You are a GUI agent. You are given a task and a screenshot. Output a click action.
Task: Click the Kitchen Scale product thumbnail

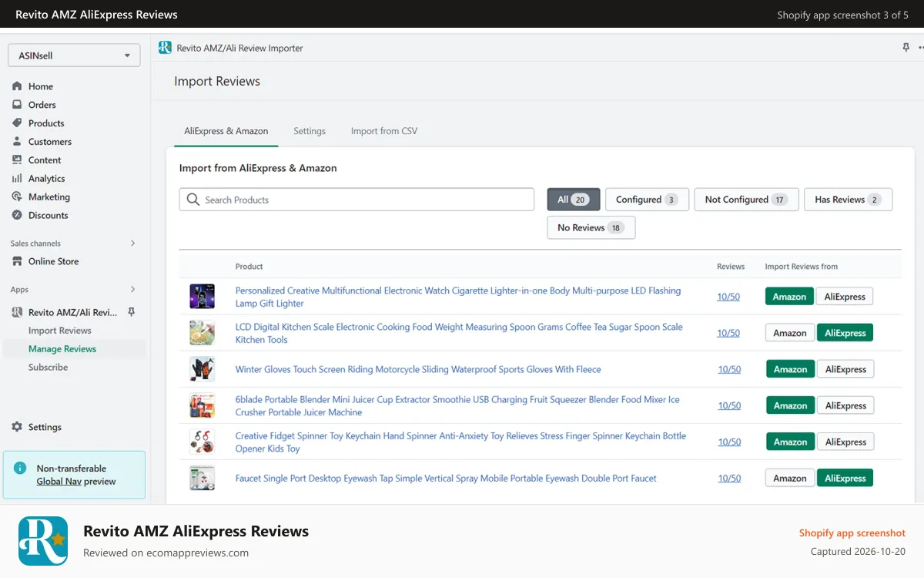[202, 333]
